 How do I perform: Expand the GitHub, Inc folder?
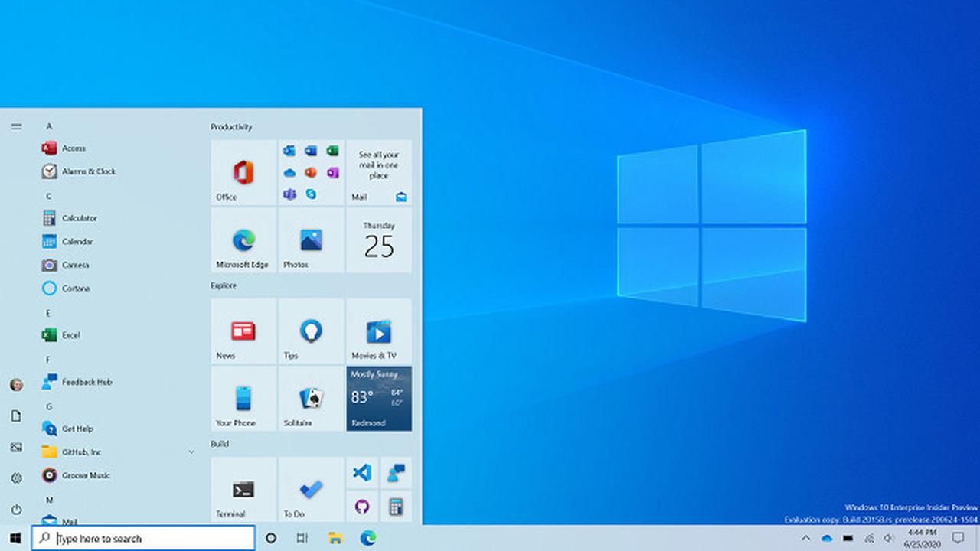pos(191,452)
